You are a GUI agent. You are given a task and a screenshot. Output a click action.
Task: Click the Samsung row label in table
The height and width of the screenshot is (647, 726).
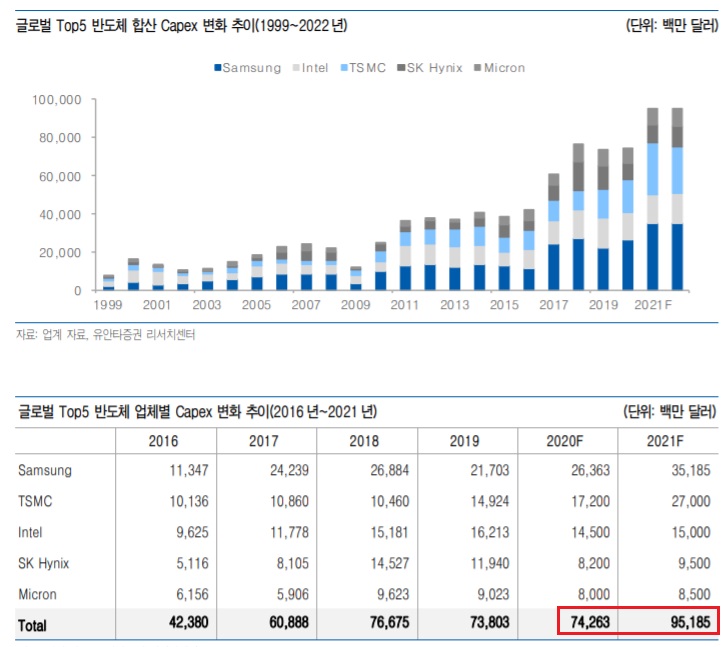(45, 471)
